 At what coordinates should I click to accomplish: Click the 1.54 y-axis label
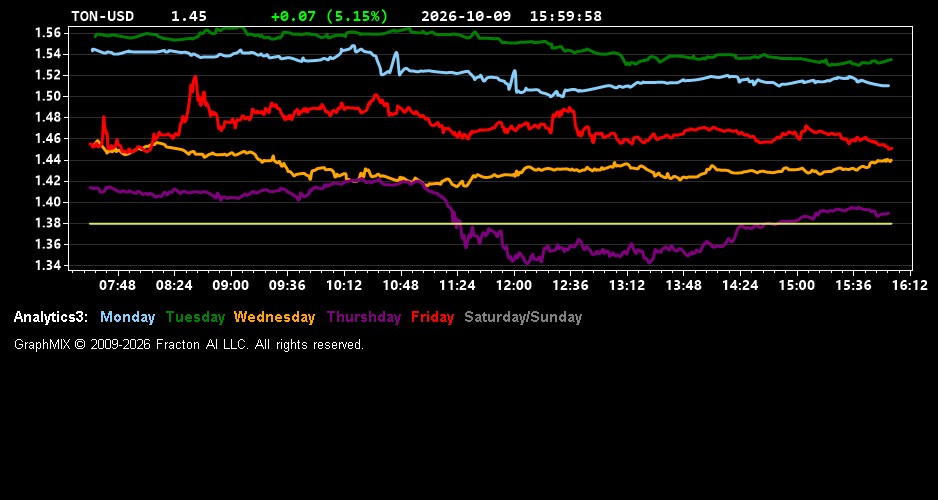click(x=48, y=54)
